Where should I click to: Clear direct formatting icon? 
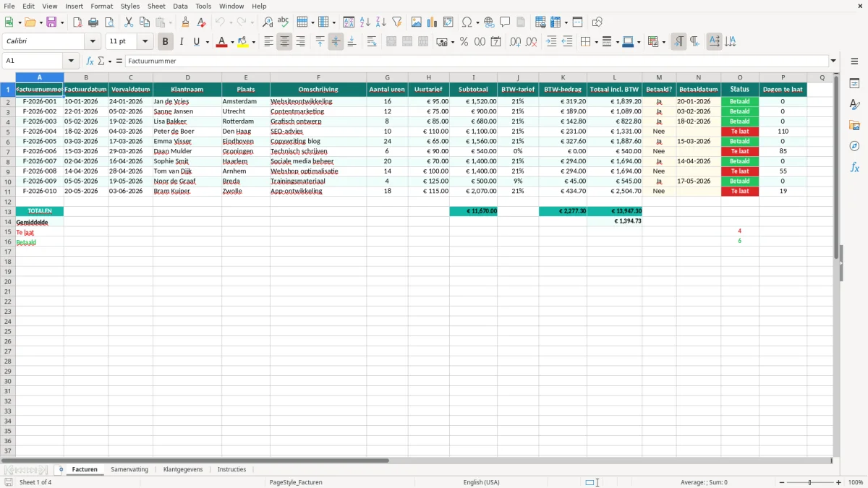pyautogui.click(x=202, y=22)
